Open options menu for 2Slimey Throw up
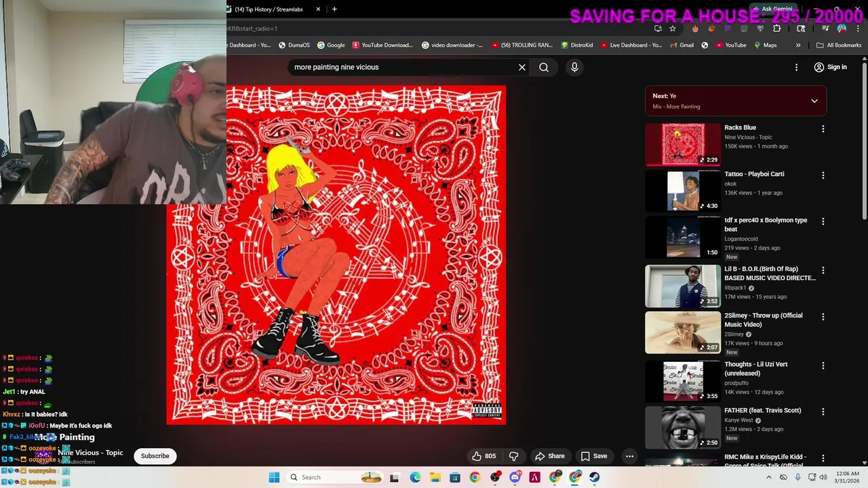This screenshot has height=488, width=868. tap(823, 317)
